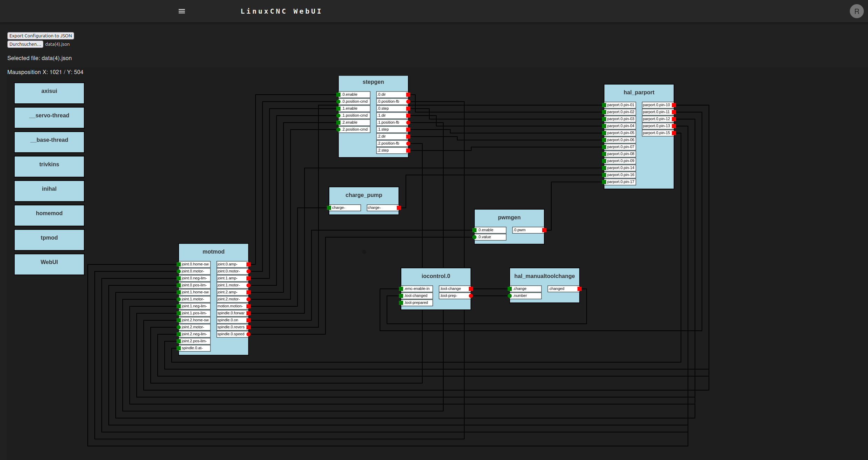The image size is (868, 460).
Task: Select the __base-thread component block
Action: 49,142
